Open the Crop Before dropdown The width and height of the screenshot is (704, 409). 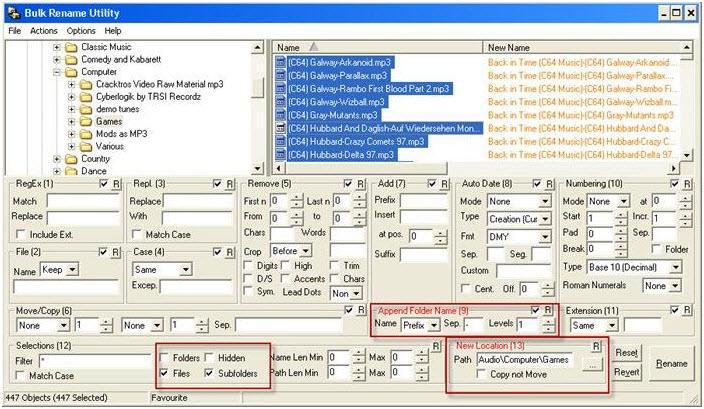(306, 251)
